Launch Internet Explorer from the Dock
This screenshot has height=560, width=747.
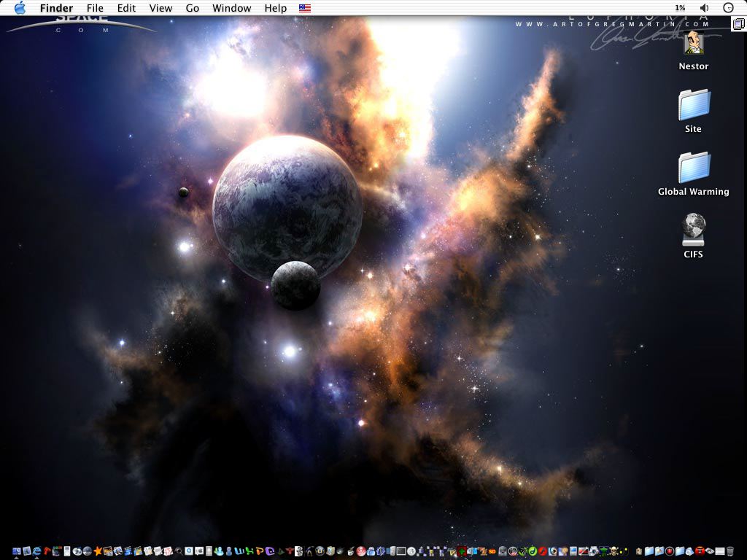click(36, 551)
